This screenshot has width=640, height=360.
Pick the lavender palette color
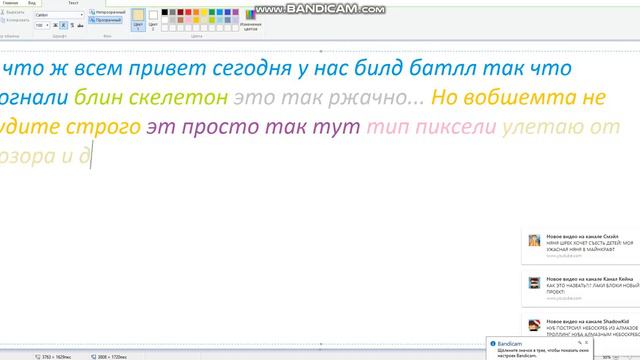236,20
